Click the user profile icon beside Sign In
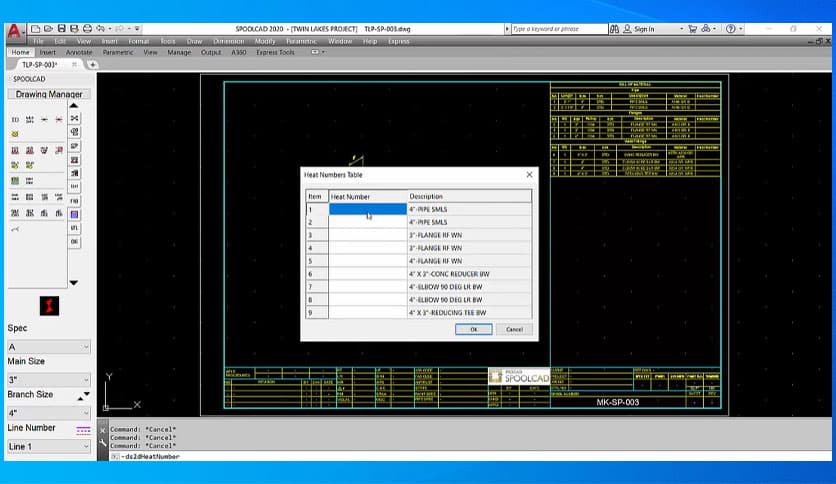 (x=627, y=29)
